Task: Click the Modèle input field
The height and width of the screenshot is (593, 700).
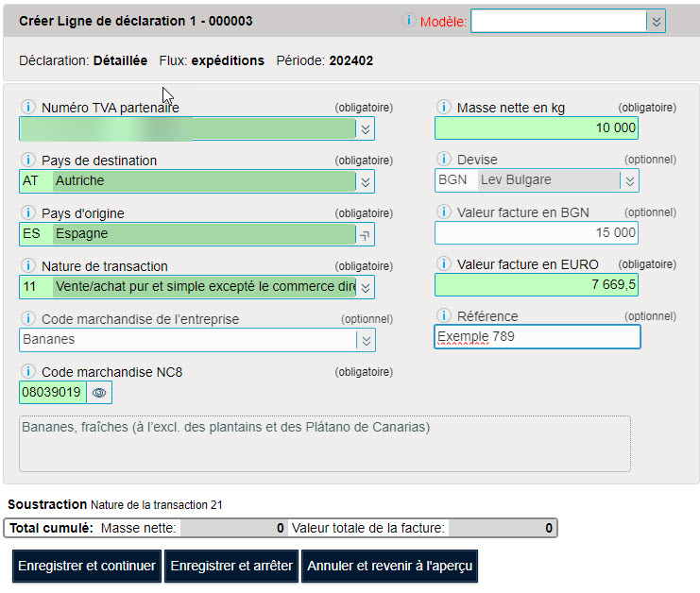Action: (x=558, y=22)
